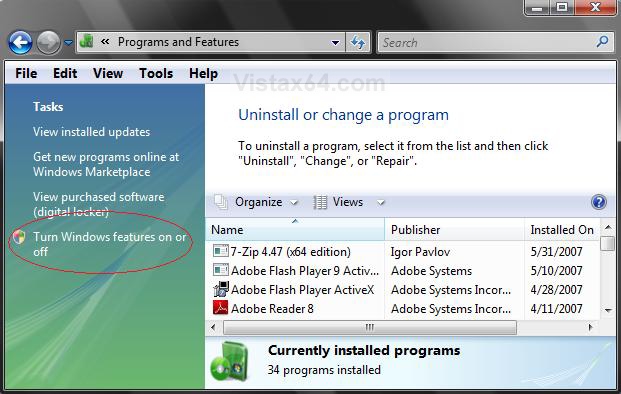The image size is (621, 394).
Task: Select Adobe Reader 8 row
Action: pos(403,308)
